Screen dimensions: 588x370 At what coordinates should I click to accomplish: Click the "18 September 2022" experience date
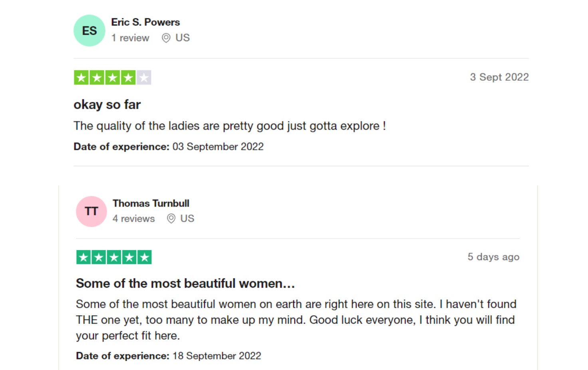pyautogui.click(x=217, y=356)
